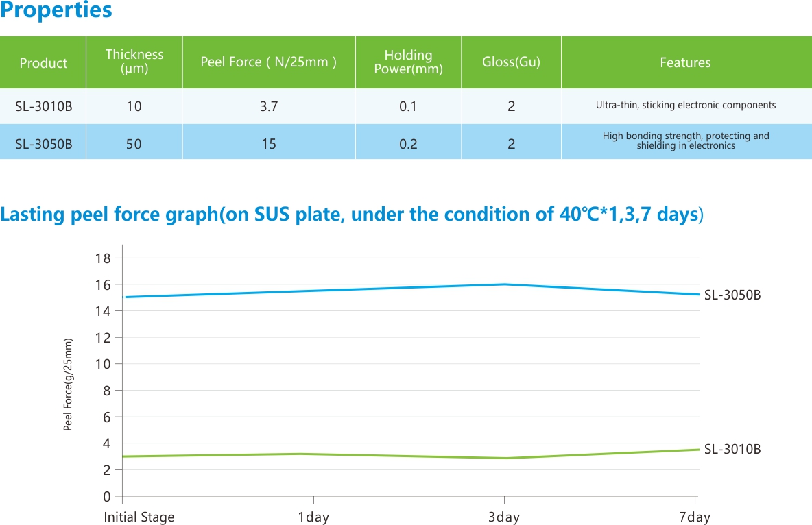Viewport: 812px width, 525px height.
Task: Click the 7day x-axis label
Action: pos(695,517)
